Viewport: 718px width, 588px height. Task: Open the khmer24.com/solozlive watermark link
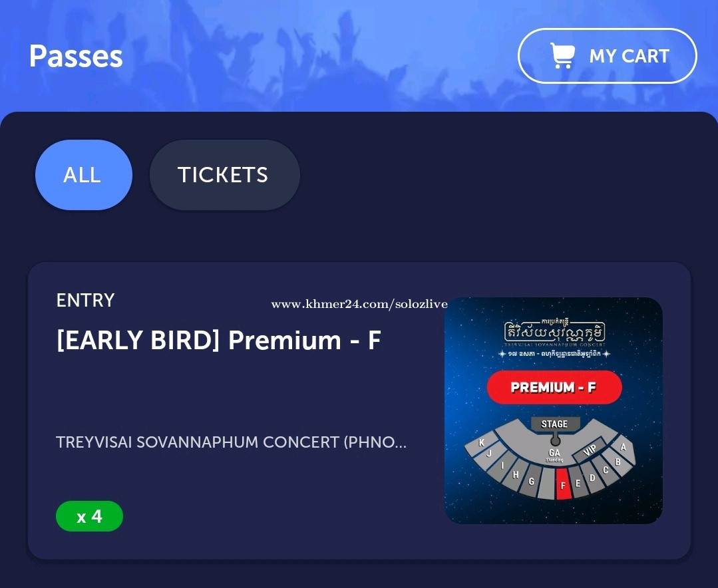coord(359,305)
